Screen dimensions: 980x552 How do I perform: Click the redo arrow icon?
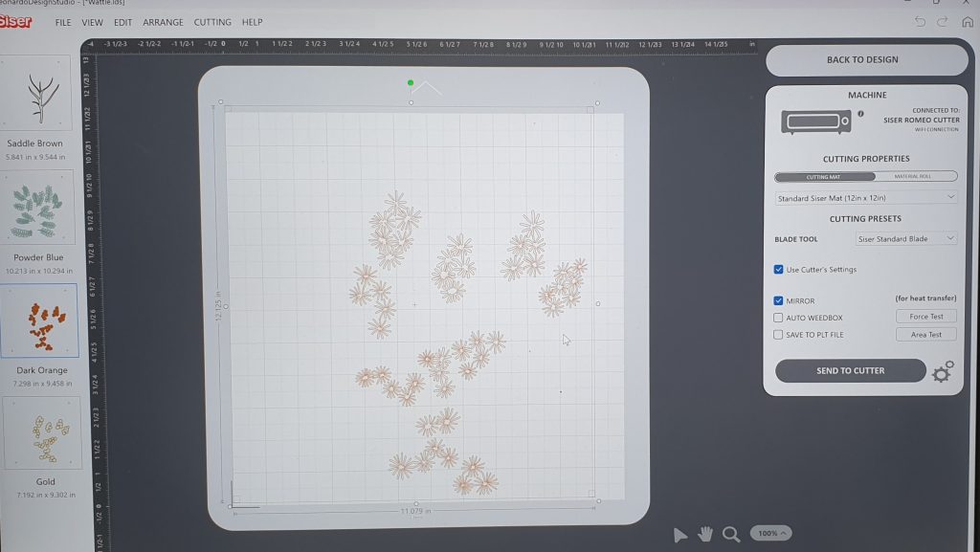943,21
